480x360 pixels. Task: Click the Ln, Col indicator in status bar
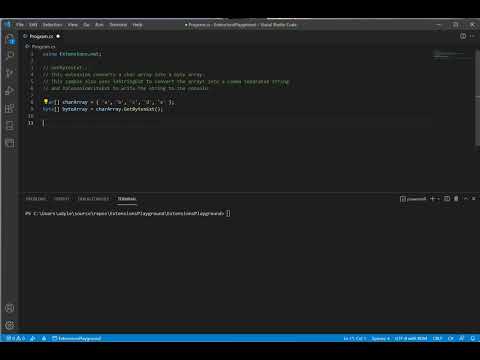355,338
